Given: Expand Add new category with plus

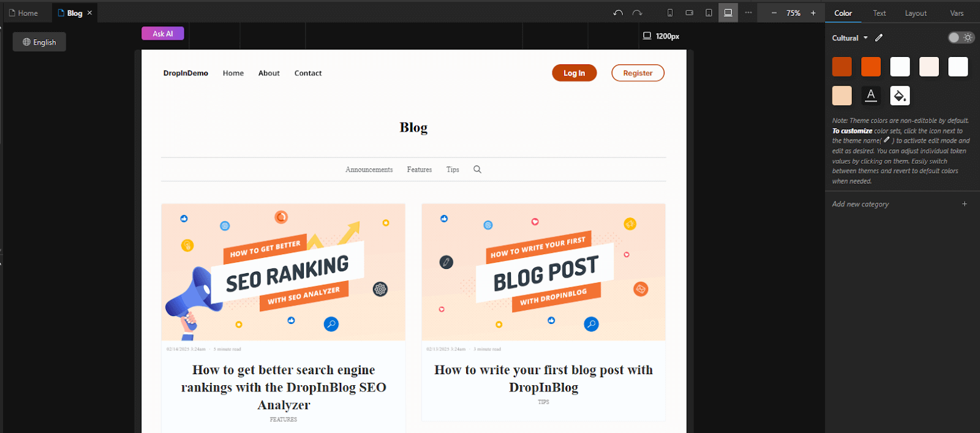Looking at the screenshot, I should click(x=964, y=204).
